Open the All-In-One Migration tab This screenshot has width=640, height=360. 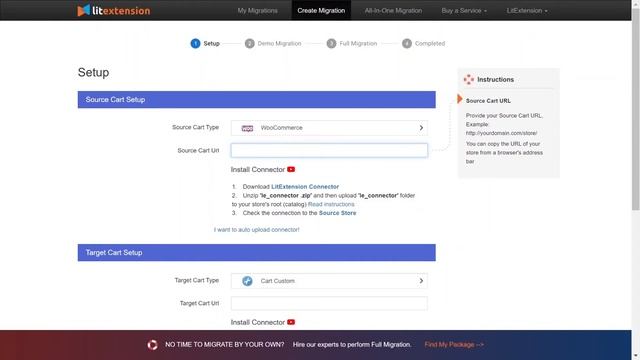coord(393,11)
